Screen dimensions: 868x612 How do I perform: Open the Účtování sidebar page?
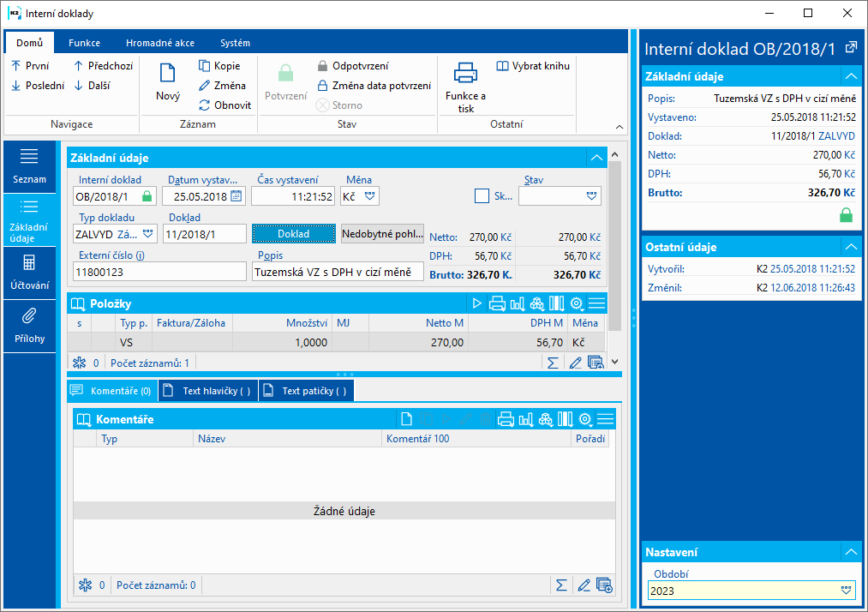pyautogui.click(x=29, y=273)
